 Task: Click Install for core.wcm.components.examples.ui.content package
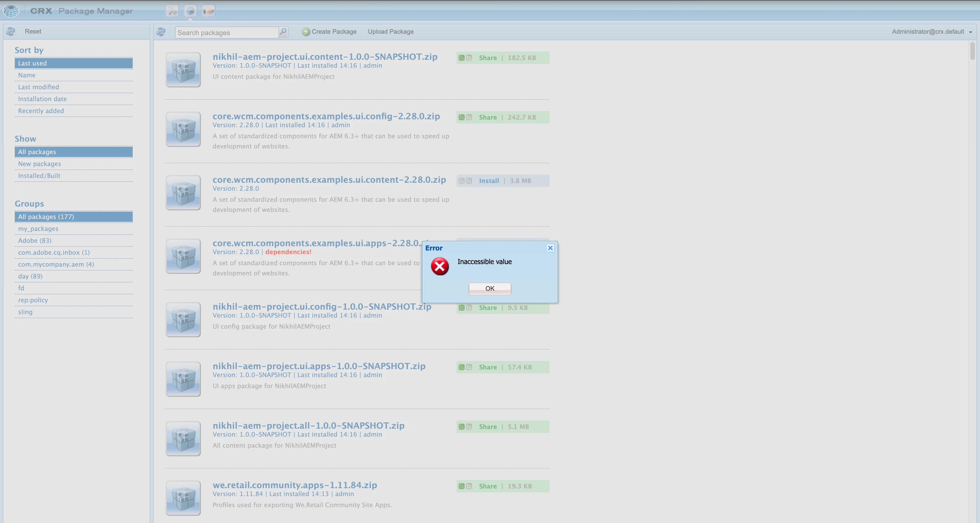pos(489,181)
